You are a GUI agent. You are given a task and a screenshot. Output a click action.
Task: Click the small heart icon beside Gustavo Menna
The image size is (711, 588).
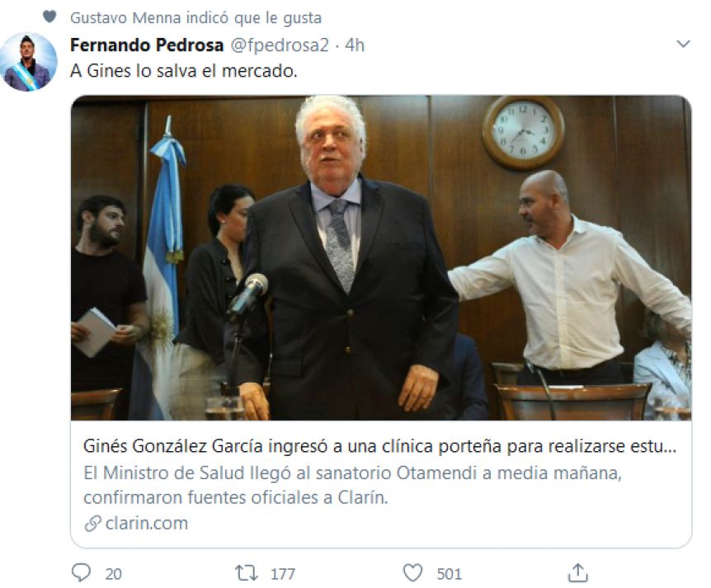[x=49, y=16]
